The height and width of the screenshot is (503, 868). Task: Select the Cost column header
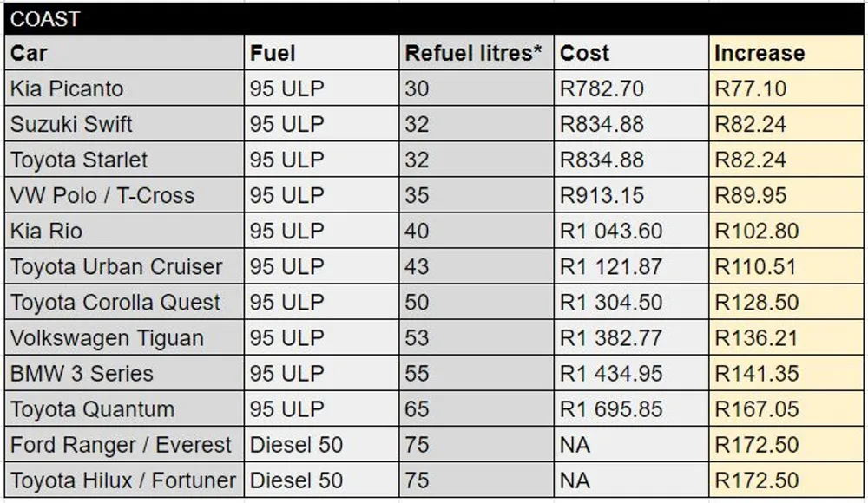[x=632, y=53]
